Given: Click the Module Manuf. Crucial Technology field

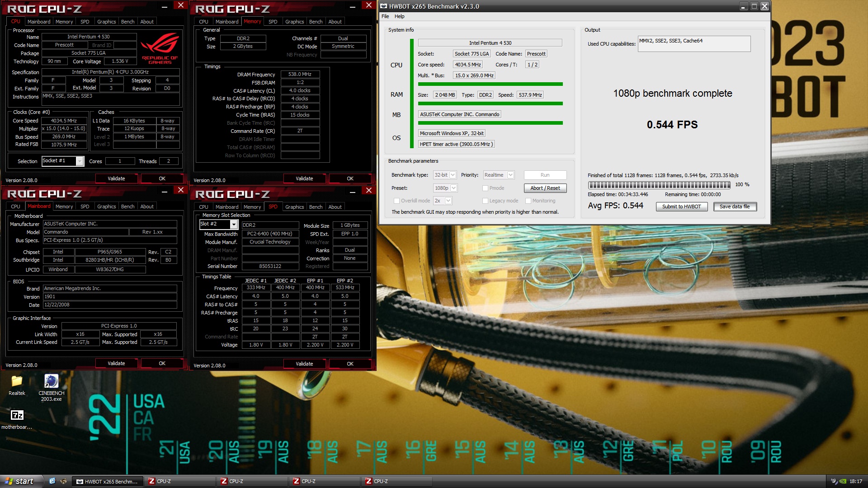Looking at the screenshot, I should click(270, 242).
